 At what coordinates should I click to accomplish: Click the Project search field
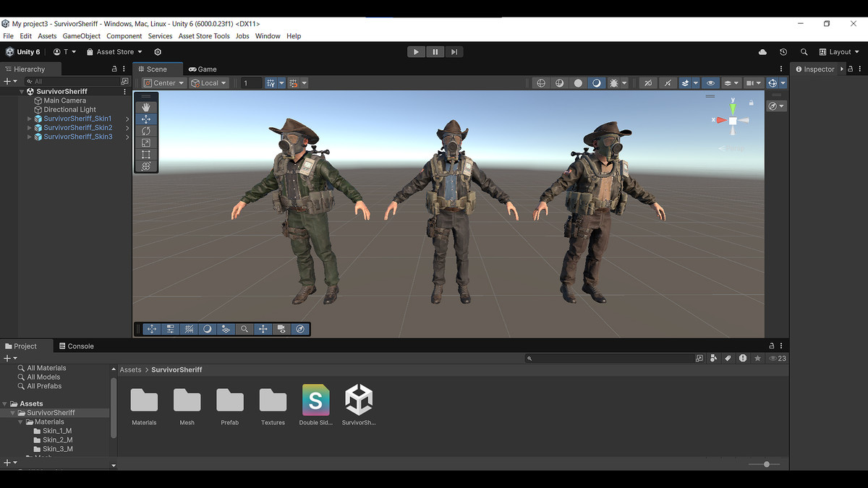coord(609,358)
